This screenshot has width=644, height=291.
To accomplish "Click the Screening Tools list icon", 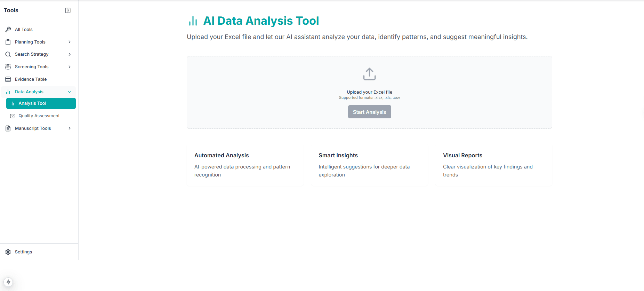I will click(x=8, y=67).
